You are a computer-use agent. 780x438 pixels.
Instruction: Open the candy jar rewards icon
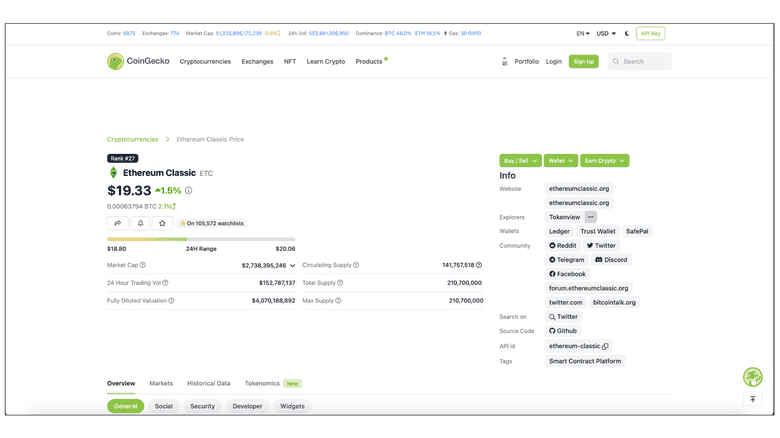coord(504,62)
